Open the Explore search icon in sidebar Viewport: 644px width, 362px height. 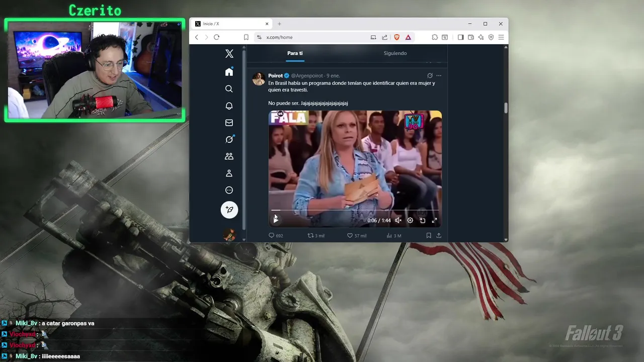(229, 89)
